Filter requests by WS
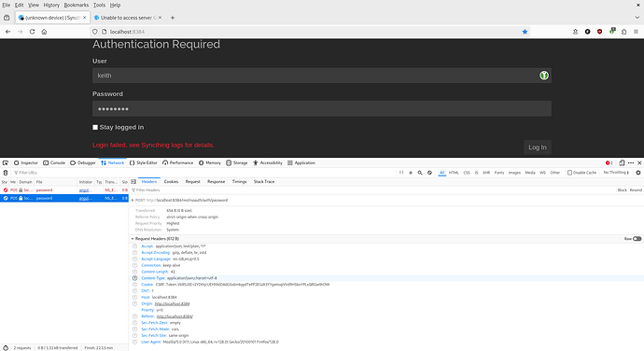Screen dimensions: 644x351 542,173
